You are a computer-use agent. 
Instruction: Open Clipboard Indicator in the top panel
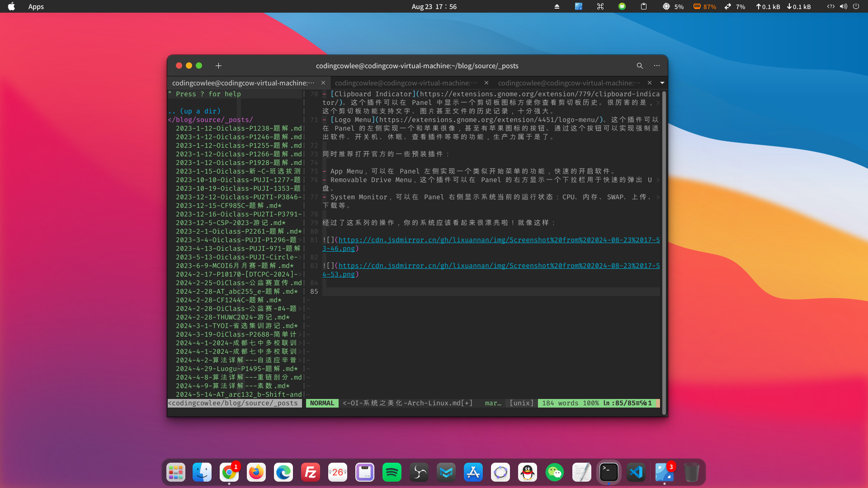[x=644, y=6]
